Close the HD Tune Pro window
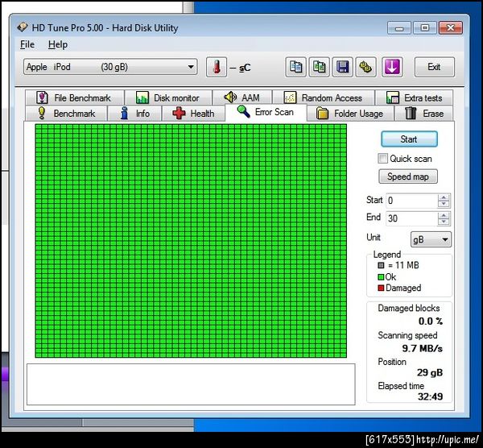 click(451, 28)
